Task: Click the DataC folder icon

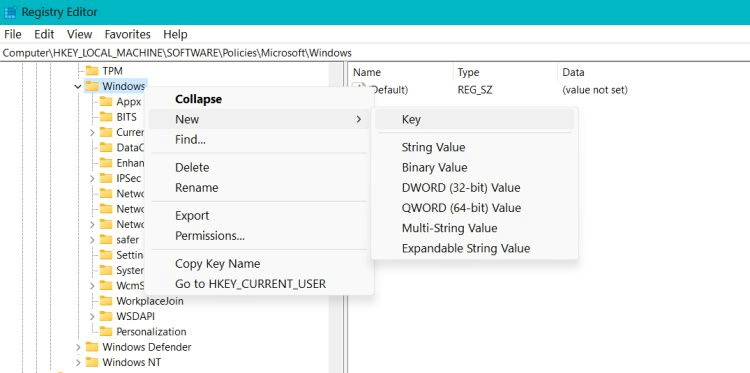Action: pos(106,147)
